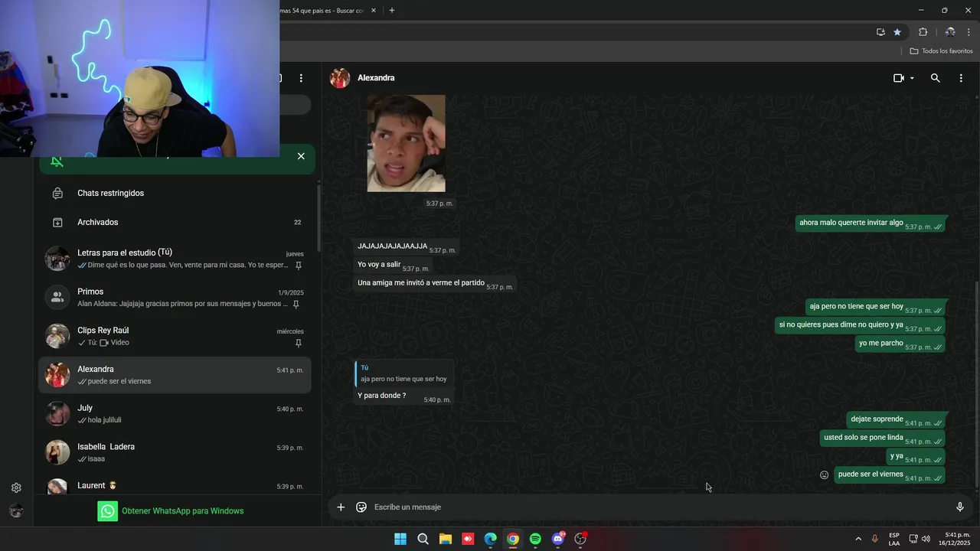The width and height of the screenshot is (980, 551).
Task: Click the message 'Y para donde ?'
Action: (x=381, y=396)
